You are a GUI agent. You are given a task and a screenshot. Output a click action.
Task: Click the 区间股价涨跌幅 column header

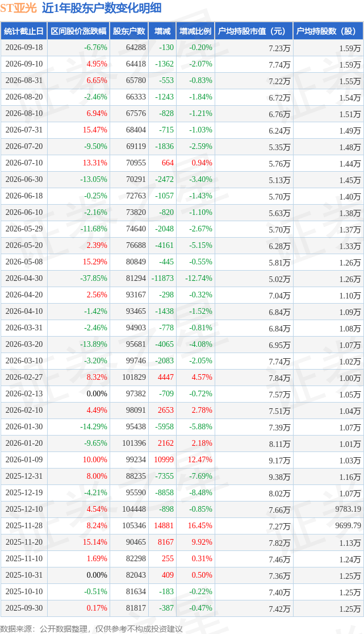(x=79, y=31)
